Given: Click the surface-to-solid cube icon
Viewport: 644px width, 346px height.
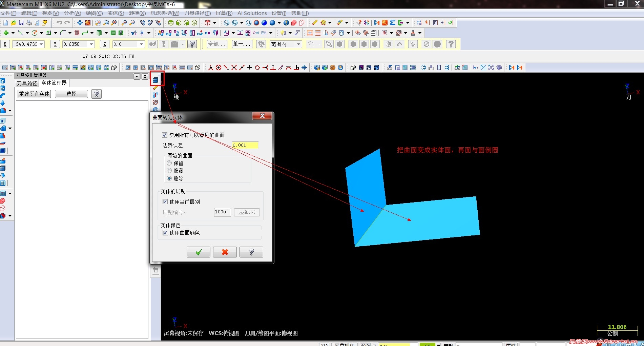Looking at the screenshot, I should tap(155, 80).
